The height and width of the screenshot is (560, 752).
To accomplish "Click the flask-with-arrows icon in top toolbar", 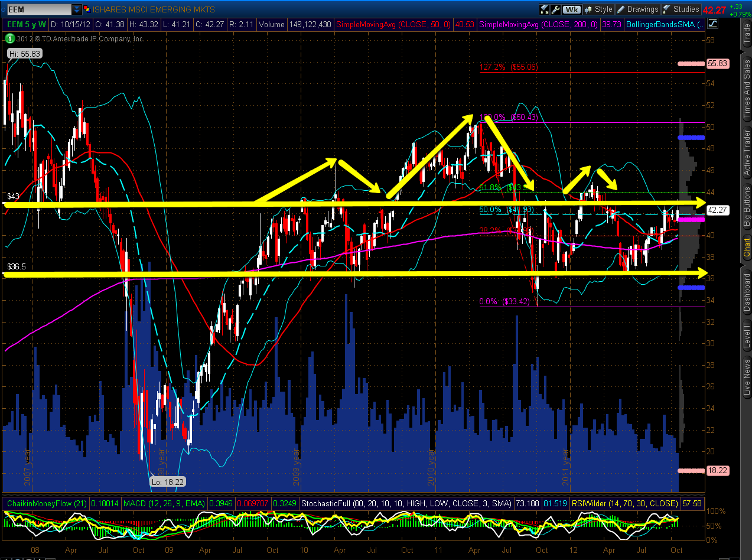I will pos(545,9).
